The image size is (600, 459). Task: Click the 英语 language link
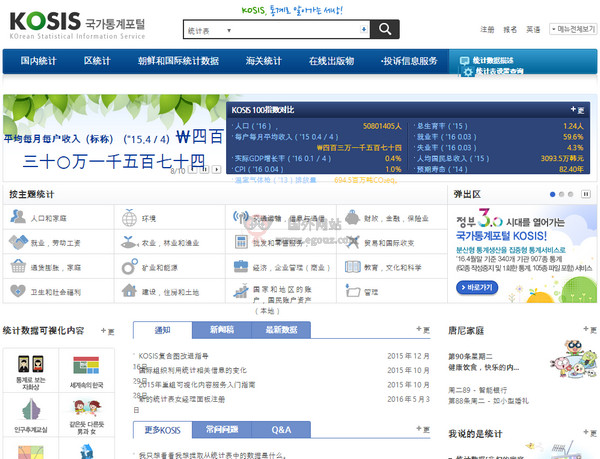click(533, 29)
